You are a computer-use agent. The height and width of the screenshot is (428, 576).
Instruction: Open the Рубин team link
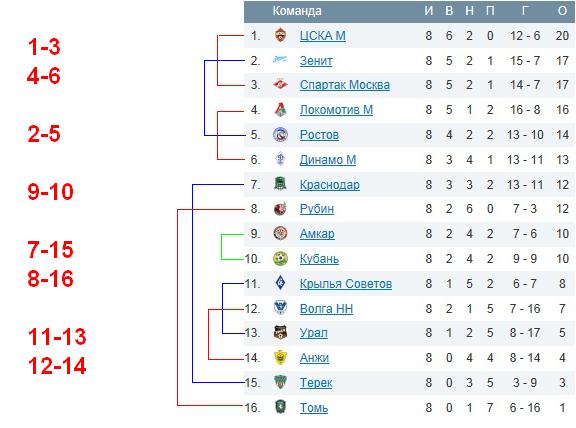click(317, 209)
